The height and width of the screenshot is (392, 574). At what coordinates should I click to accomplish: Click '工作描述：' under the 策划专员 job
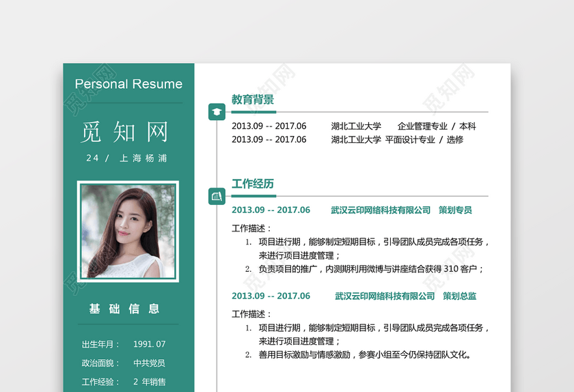point(251,228)
